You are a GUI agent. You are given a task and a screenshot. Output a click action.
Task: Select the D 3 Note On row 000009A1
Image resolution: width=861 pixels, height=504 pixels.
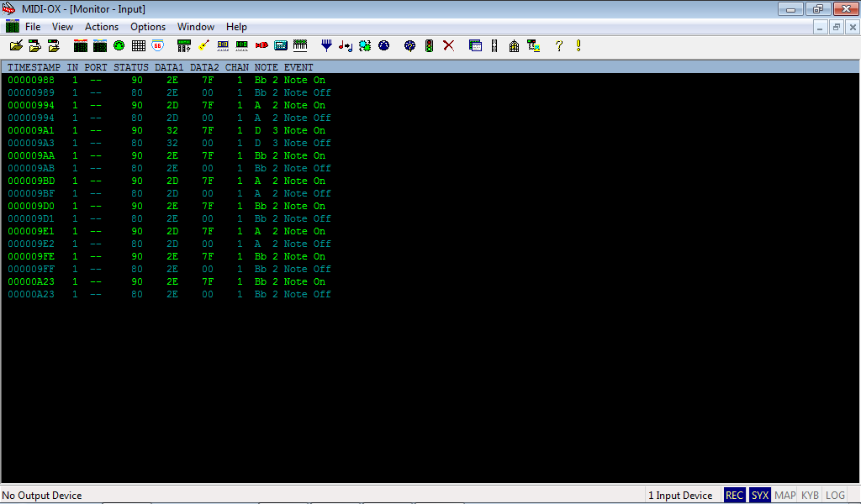166,130
